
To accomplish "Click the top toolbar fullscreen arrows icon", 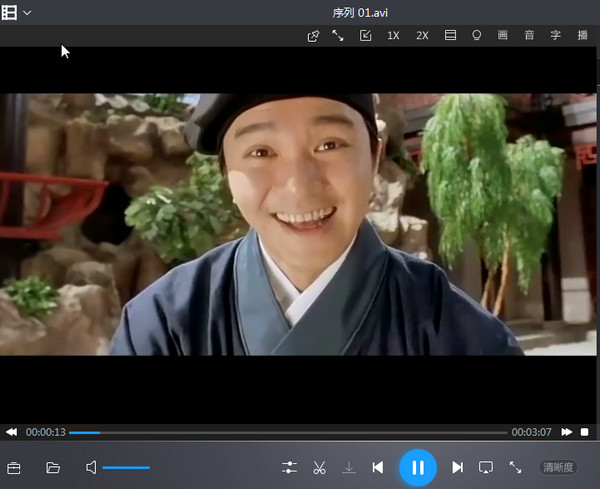I will 338,36.
